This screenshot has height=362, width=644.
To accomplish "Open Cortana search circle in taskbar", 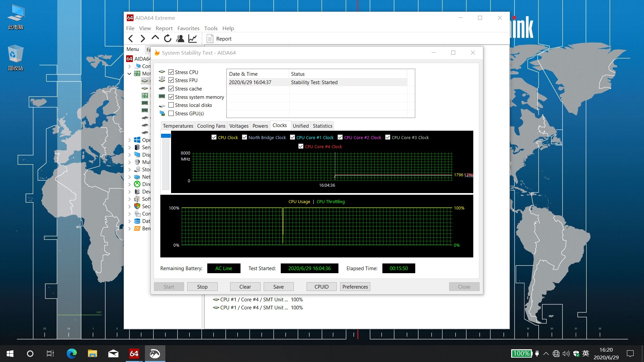I will (x=30, y=354).
